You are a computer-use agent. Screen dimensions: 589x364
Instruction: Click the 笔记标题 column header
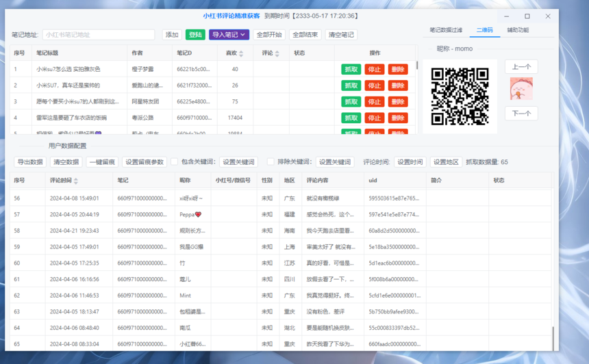coord(47,53)
